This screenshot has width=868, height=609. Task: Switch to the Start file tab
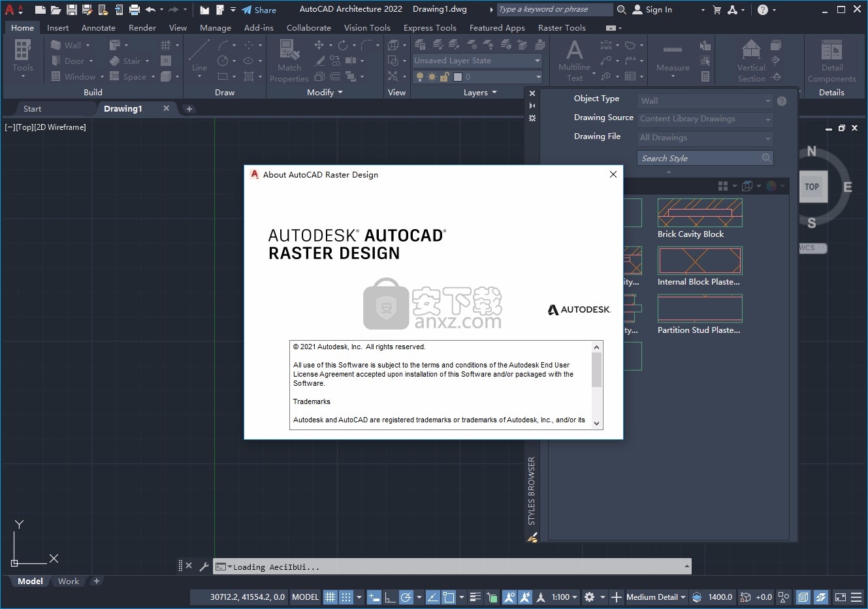[32, 109]
